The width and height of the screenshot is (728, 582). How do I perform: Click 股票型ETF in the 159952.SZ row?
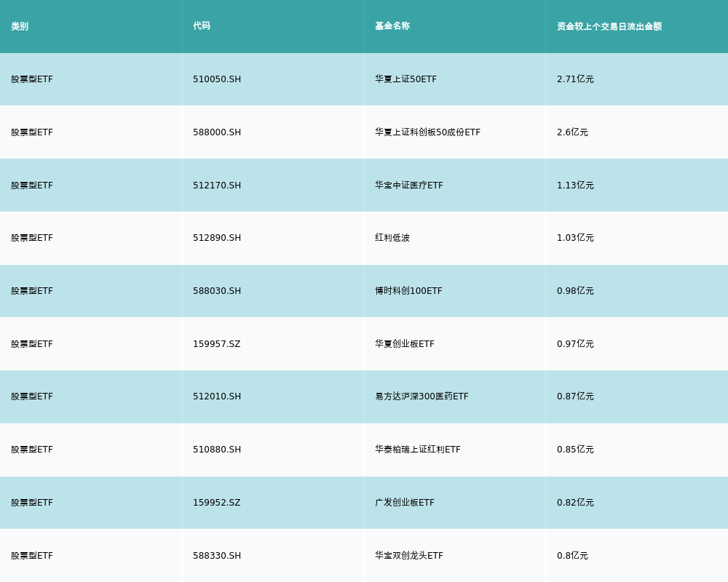[x=32, y=503]
